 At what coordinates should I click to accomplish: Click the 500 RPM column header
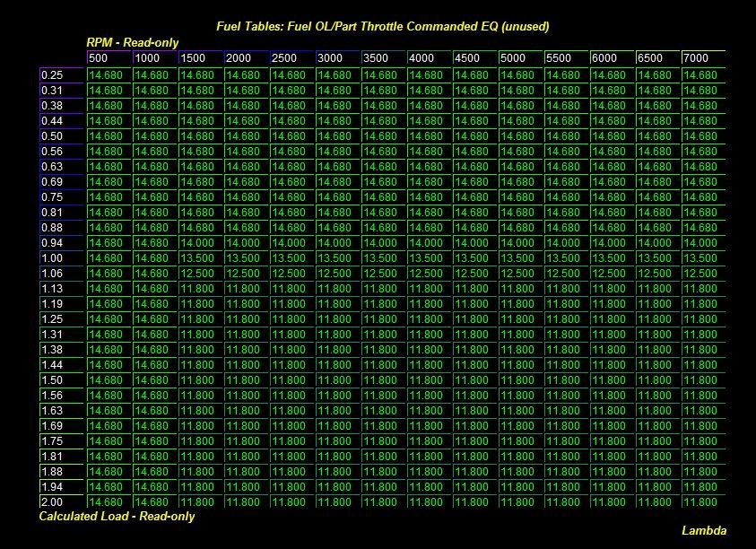pos(109,58)
